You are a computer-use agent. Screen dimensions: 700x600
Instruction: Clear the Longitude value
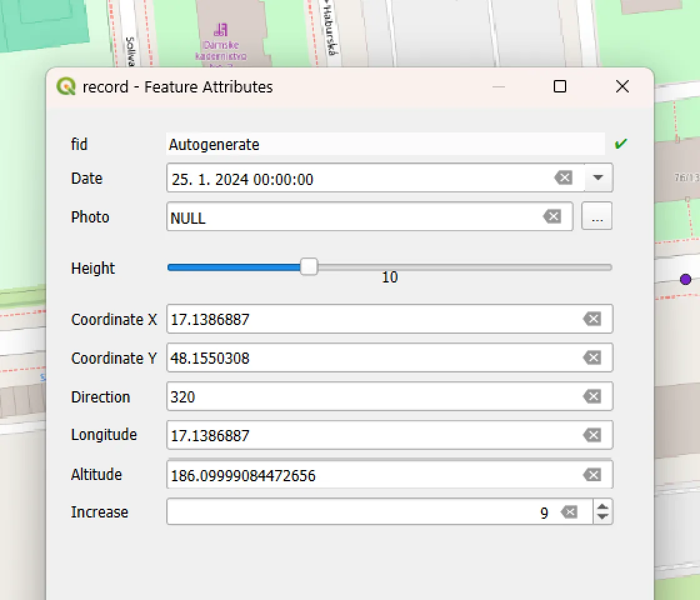coord(592,435)
